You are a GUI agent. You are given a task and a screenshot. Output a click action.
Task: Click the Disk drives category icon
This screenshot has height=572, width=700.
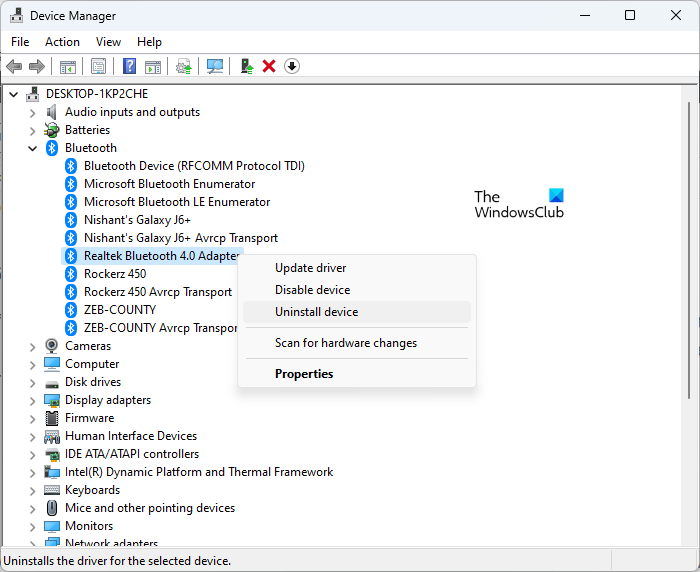[x=52, y=384]
